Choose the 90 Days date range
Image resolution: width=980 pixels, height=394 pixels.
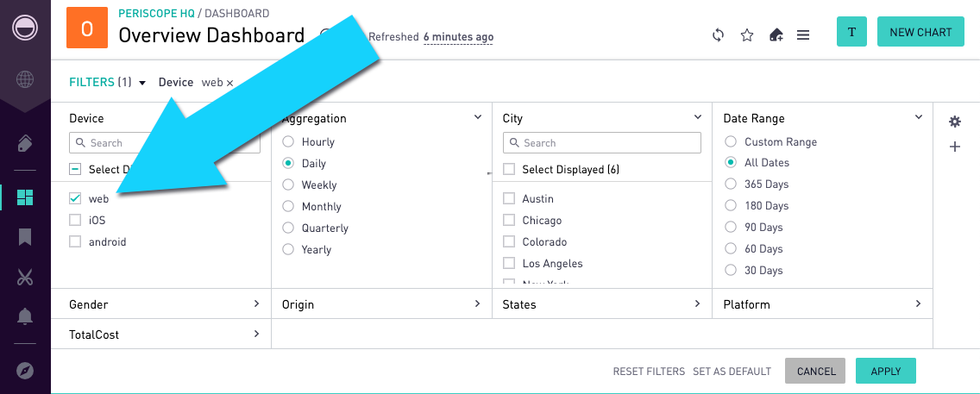pyautogui.click(x=730, y=228)
